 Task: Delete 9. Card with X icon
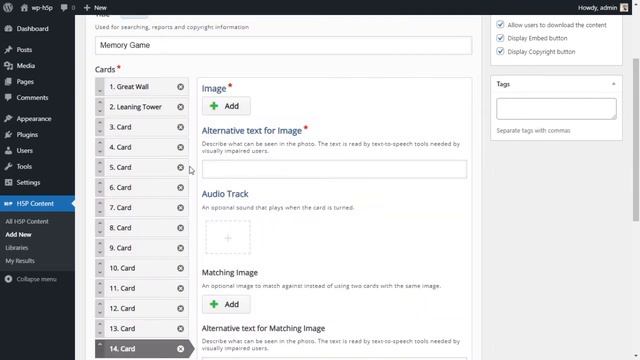tap(180, 248)
